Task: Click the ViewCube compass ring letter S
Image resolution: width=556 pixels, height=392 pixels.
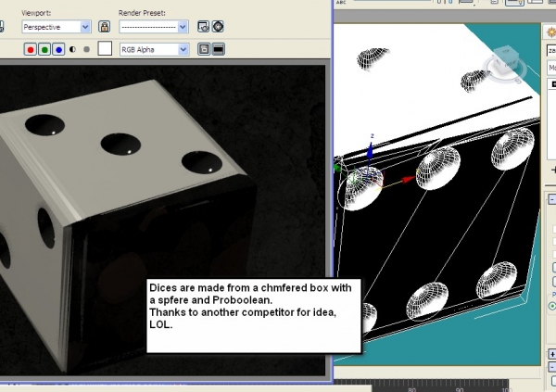Action: tap(518, 81)
